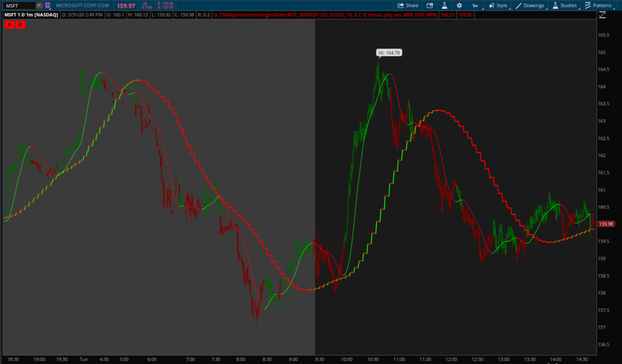Open the chart info card icon

(430, 6)
